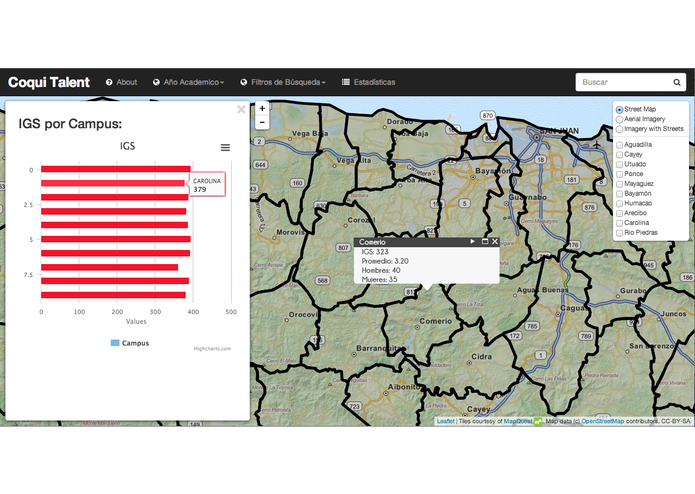Click the Morovis label on the map
The height and width of the screenshot is (494, 695).
(291, 232)
